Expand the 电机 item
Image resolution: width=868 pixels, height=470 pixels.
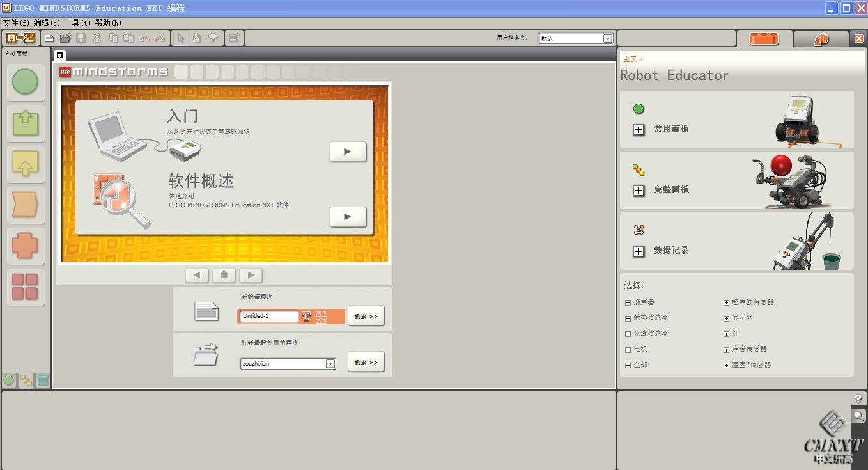(x=628, y=350)
